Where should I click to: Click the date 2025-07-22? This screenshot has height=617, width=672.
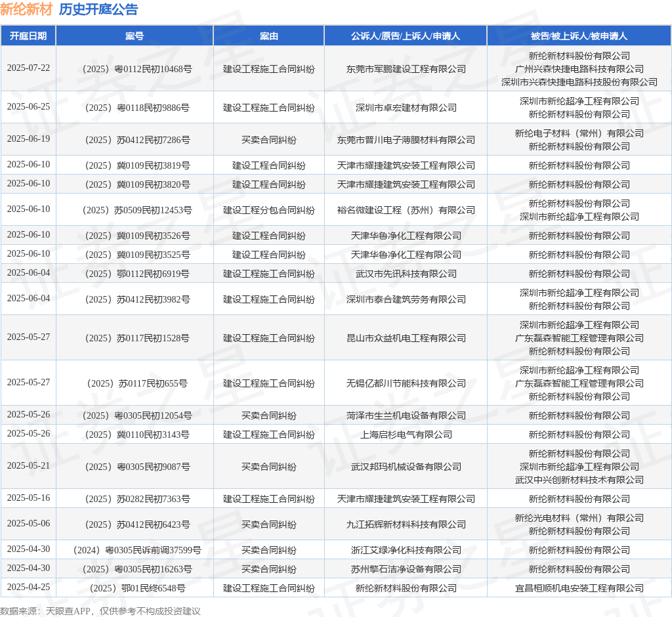tap(28, 68)
